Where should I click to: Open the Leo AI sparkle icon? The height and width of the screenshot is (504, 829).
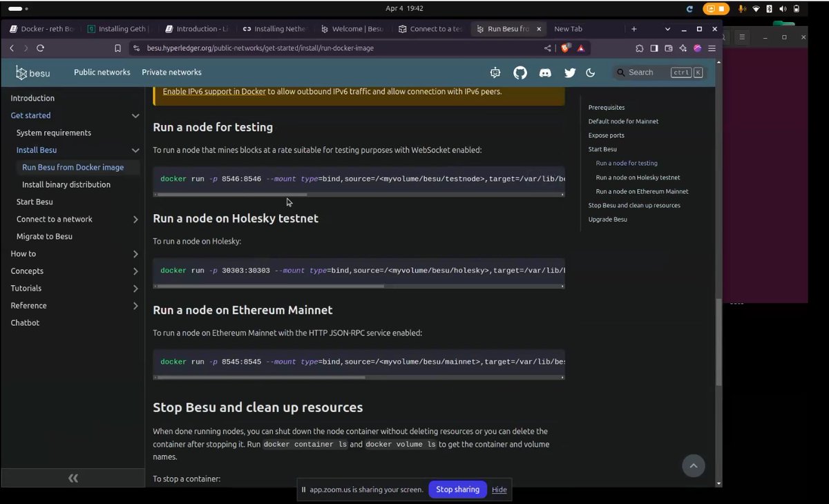tap(683, 48)
